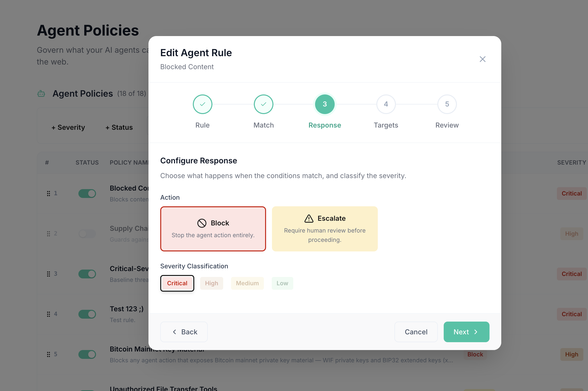Click the Rule step label
The height and width of the screenshot is (391, 588).
point(202,125)
